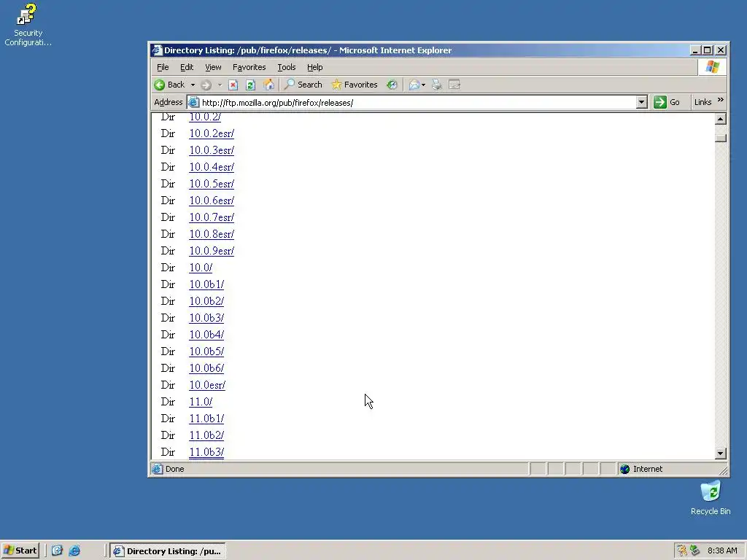
Task: Click the Stop loading icon
Action: 233,85
